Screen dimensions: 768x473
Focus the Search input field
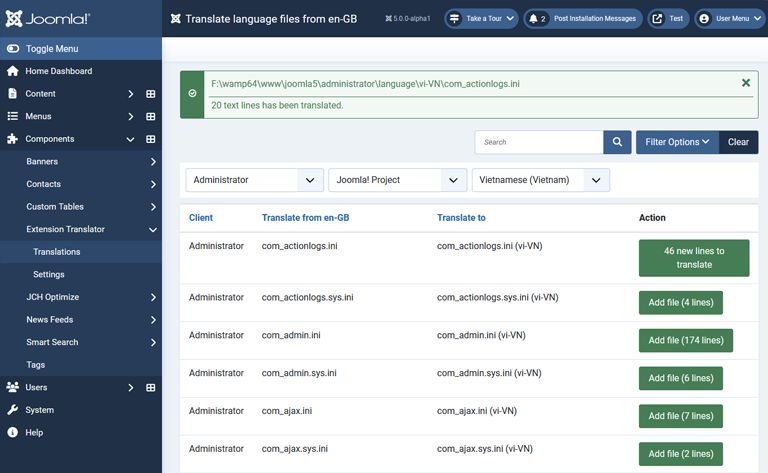pyautogui.click(x=539, y=142)
